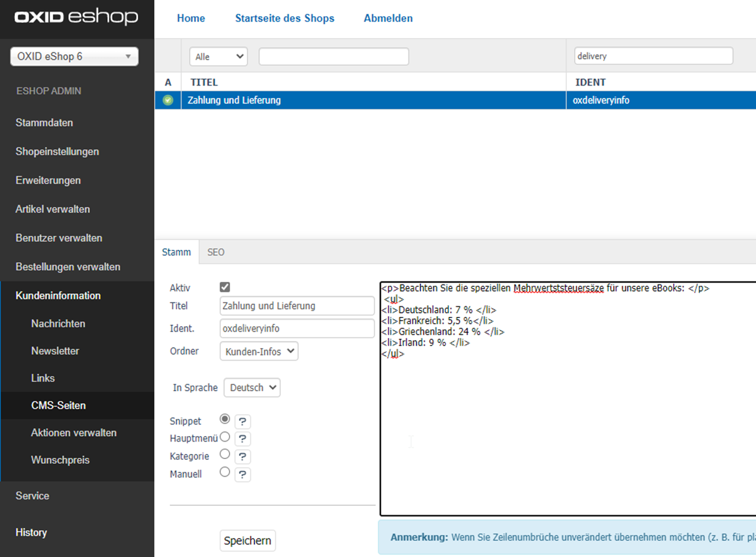The image size is (756, 557).
Task: Select the Kategorie radio button
Action: tap(225, 454)
